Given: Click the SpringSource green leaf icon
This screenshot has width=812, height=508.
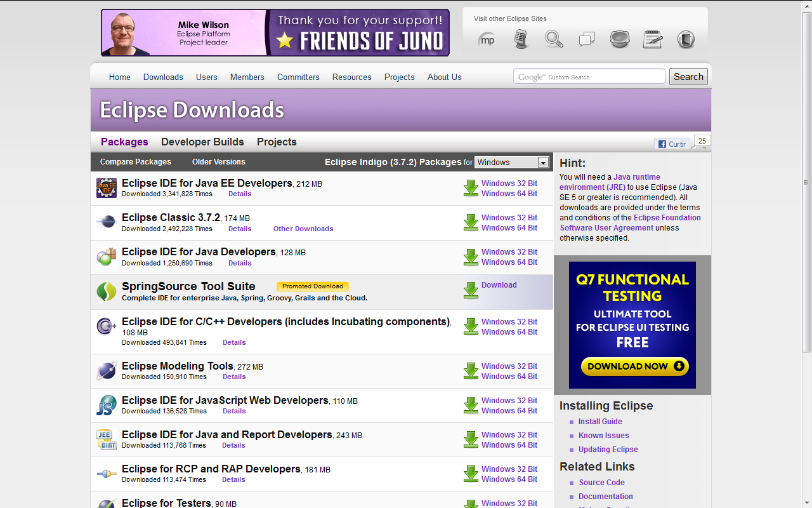Looking at the screenshot, I should coord(107,291).
